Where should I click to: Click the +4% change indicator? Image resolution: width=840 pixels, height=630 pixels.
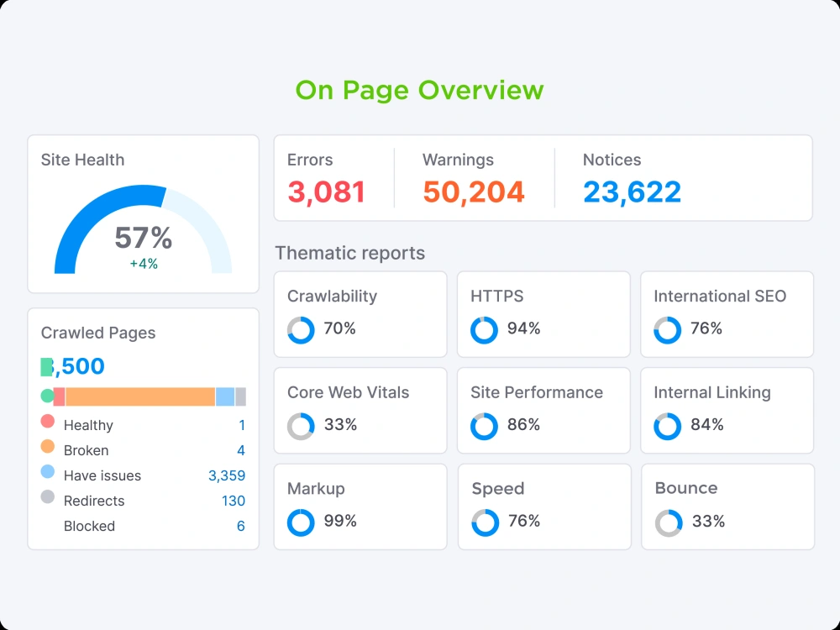(144, 264)
